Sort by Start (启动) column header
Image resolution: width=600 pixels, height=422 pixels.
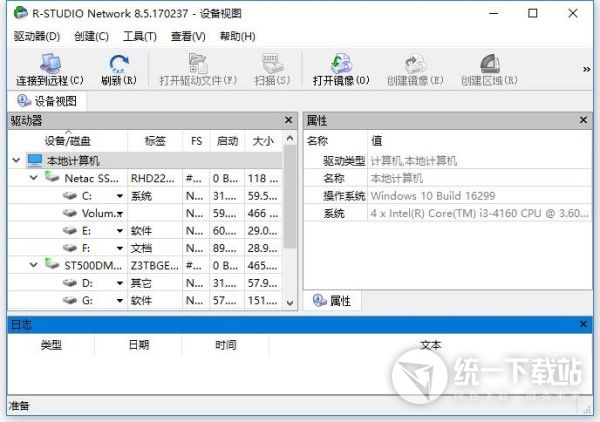pos(227,141)
